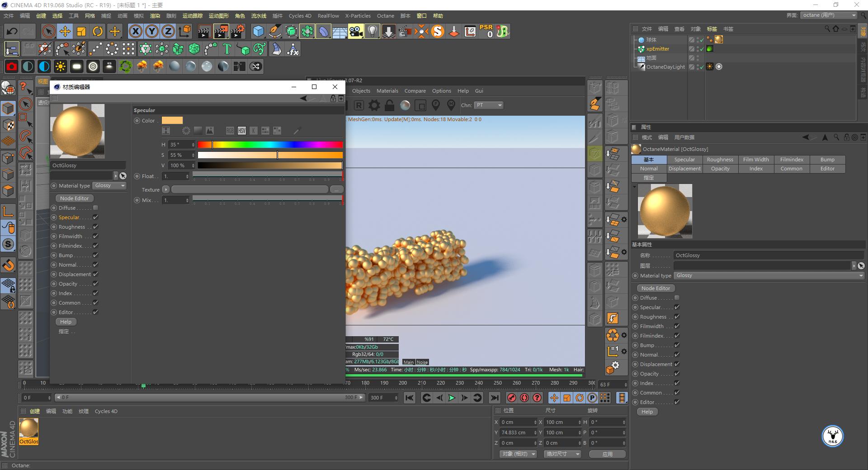Uncheck the Bump channel in the attribute panel
868x470 pixels.
(677, 345)
